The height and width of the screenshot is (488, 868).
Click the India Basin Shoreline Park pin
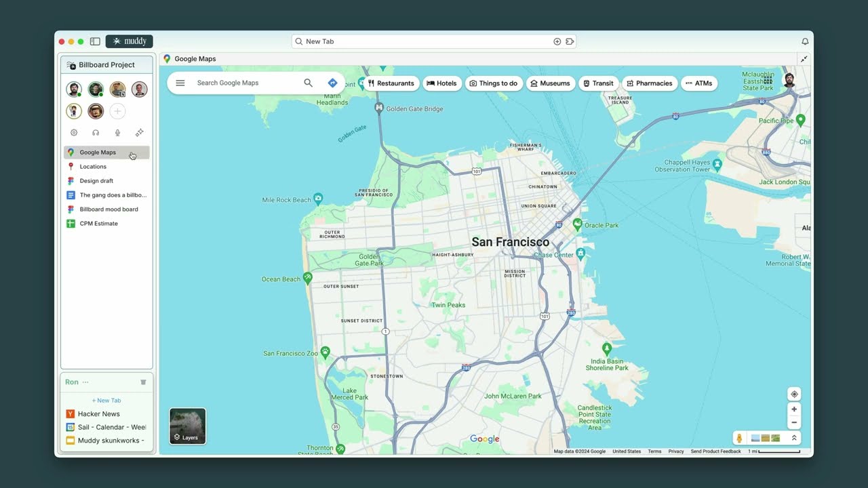tap(607, 348)
